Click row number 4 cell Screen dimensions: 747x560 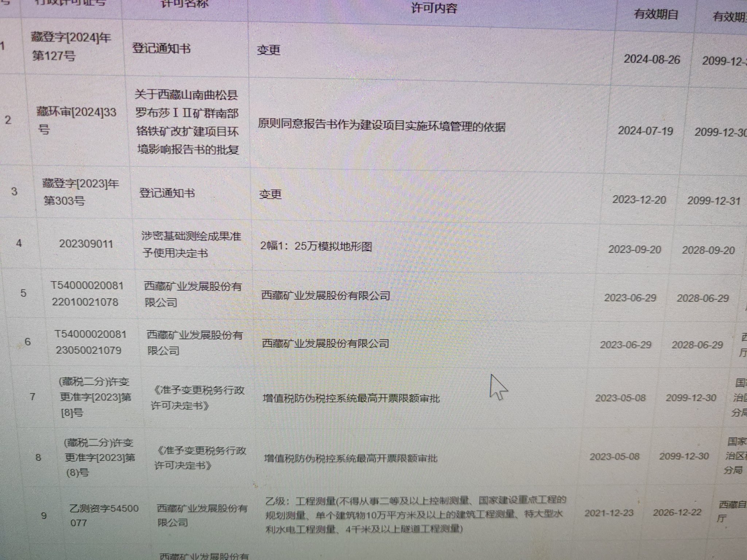[x=19, y=243]
